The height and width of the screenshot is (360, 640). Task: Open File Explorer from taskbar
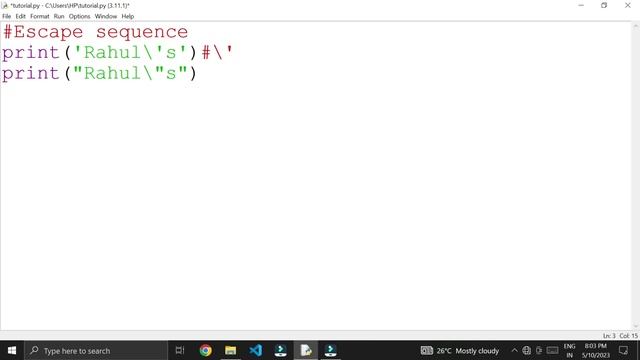[231, 351]
